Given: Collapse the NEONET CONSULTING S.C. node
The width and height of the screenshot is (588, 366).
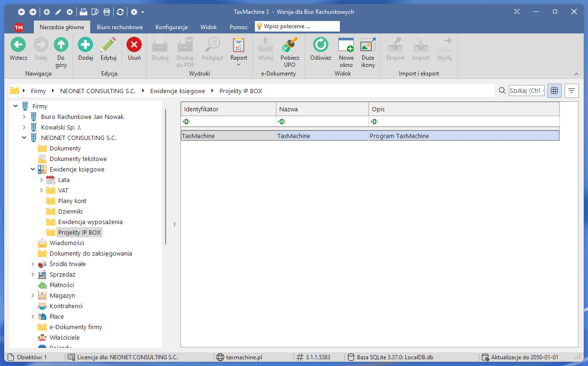Looking at the screenshot, I should (24, 138).
